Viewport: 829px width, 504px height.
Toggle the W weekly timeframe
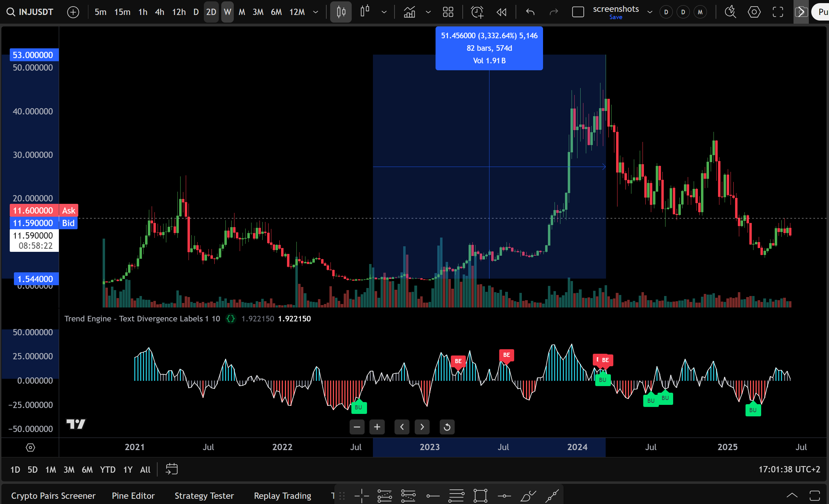(x=227, y=12)
